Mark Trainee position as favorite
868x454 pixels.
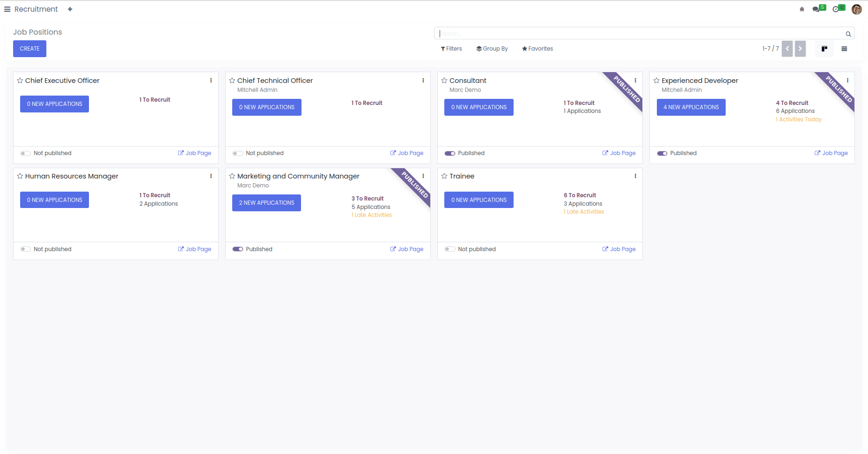point(444,176)
